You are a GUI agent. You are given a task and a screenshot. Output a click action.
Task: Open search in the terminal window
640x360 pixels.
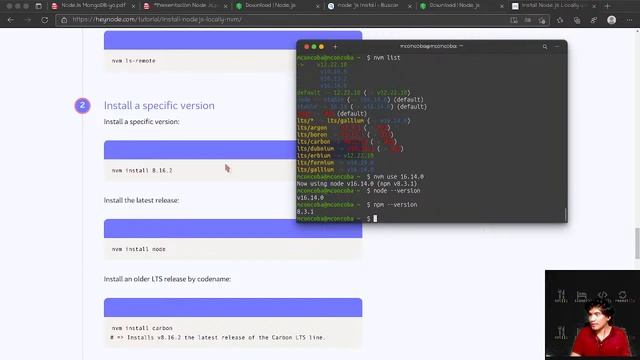point(545,47)
